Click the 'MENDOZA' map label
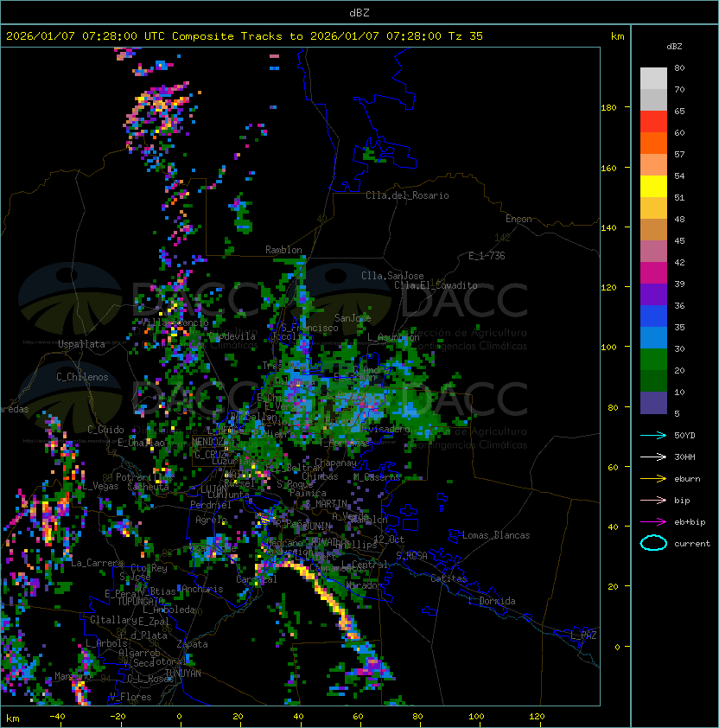The image size is (719, 728). pyautogui.click(x=208, y=442)
